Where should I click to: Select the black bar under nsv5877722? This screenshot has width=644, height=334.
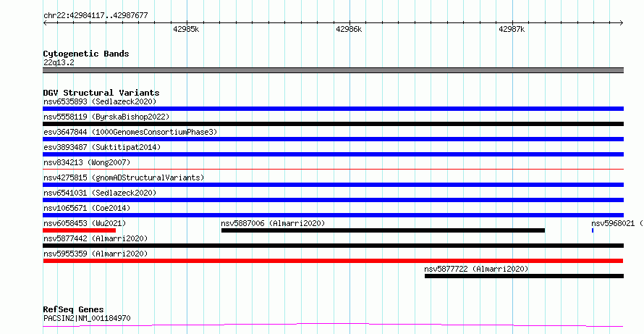pyautogui.click(x=524, y=276)
